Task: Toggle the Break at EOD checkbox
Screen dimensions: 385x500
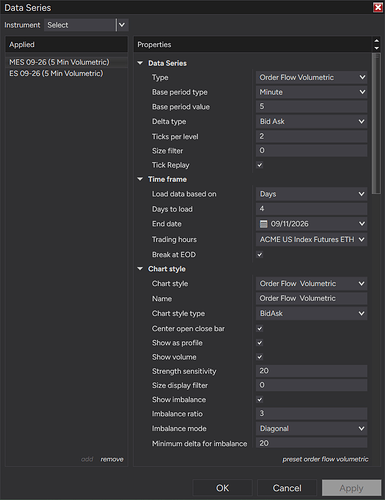Action: [260, 255]
